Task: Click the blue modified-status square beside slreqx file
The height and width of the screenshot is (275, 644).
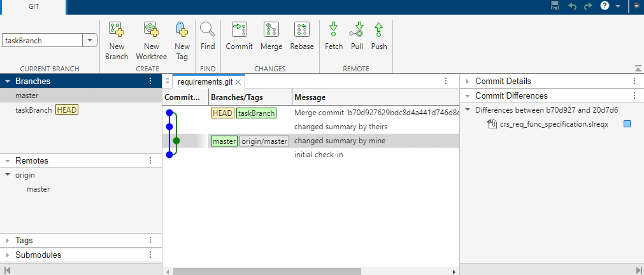Action: (627, 124)
